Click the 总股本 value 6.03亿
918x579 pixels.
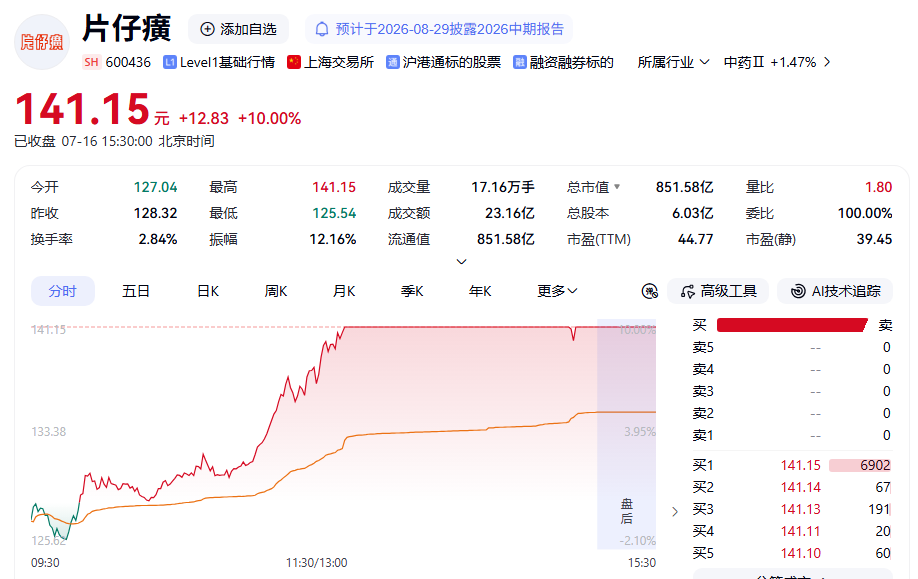[693, 213]
